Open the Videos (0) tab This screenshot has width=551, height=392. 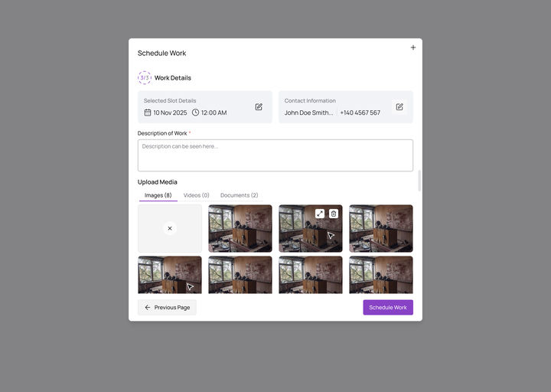(197, 195)
